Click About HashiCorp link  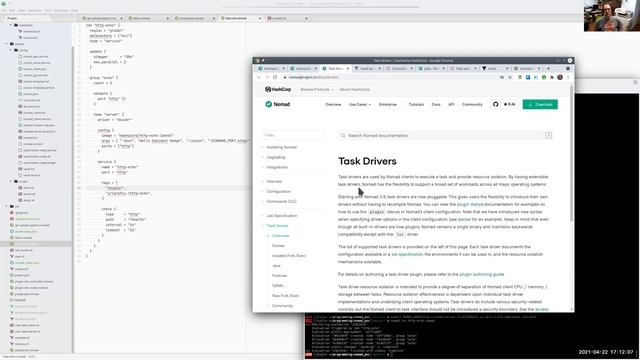[x=355, y=89]
